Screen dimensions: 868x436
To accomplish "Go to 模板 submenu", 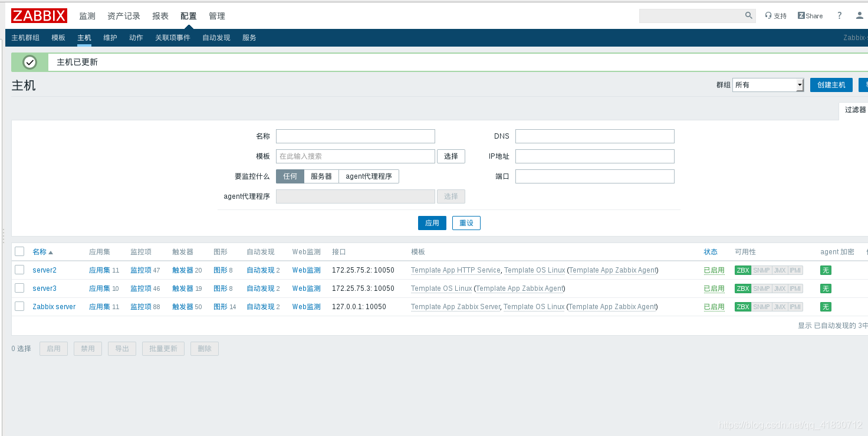I will click(58, 38).
